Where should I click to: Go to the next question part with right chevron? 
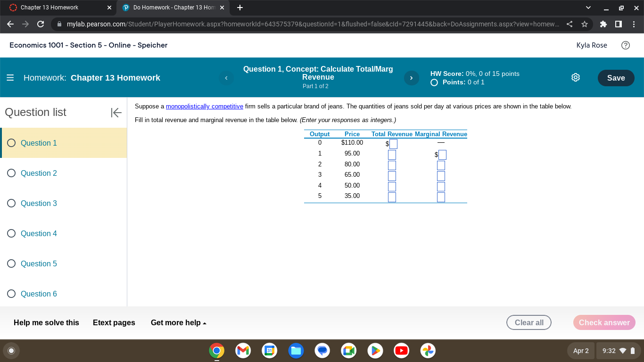point(411,78)
